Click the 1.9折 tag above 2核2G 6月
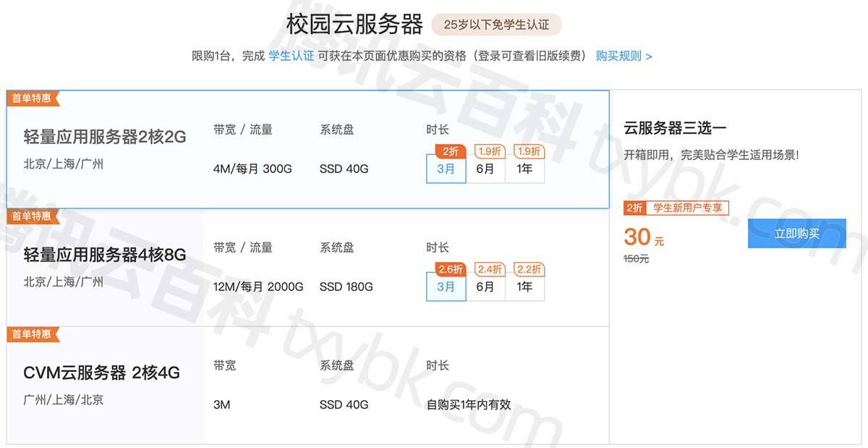The image size is (868, 448). (490, 151)
